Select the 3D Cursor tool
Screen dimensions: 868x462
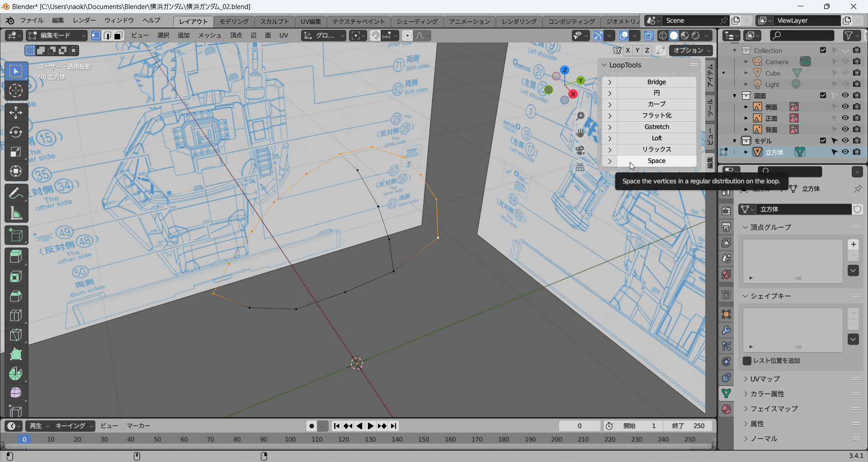pos(16,91)
